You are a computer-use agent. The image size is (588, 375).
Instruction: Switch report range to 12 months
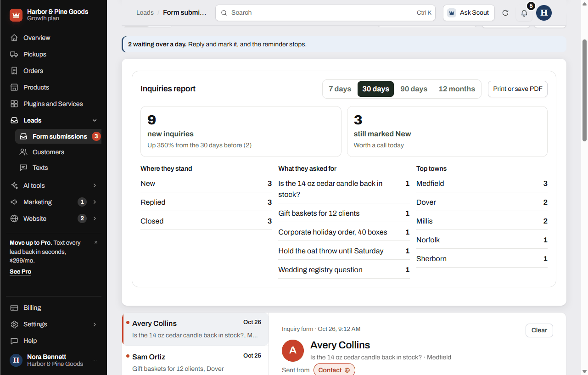point(457,89)
